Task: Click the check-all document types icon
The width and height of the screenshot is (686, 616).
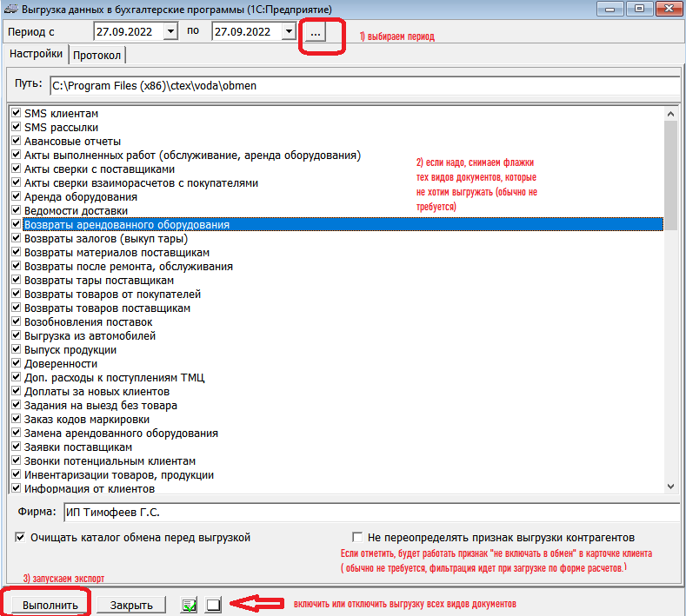Action: tap(189, 606)
